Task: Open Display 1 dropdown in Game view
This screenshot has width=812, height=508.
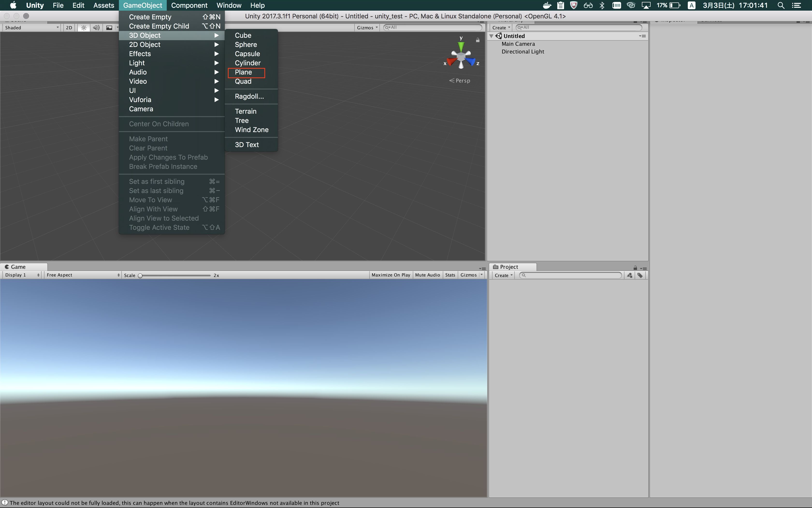Action: (22, 275)
